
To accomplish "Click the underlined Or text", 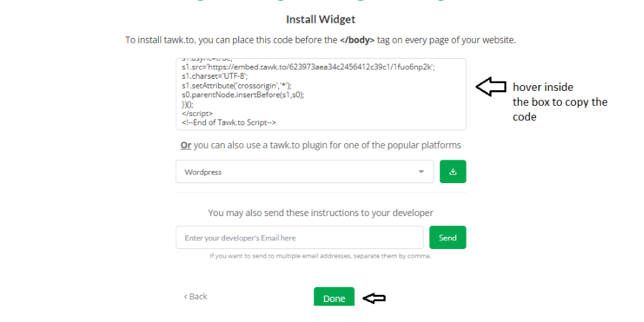I will tap(185, 145).
